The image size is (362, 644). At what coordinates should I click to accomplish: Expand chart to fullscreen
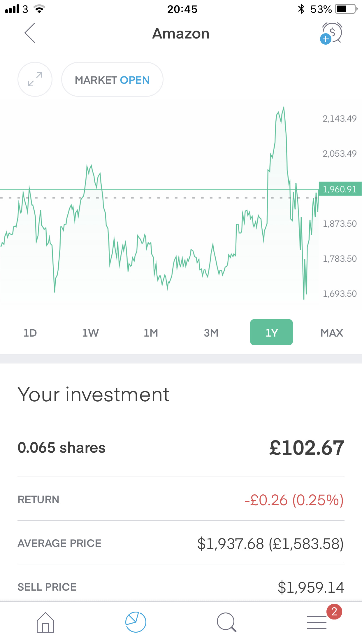click(x=35, y=79)
